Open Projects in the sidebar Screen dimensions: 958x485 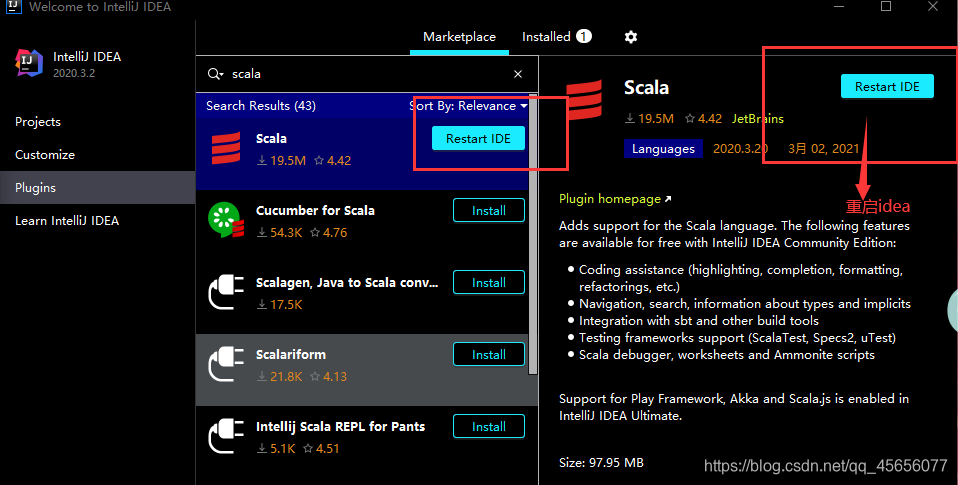[38, 122]
